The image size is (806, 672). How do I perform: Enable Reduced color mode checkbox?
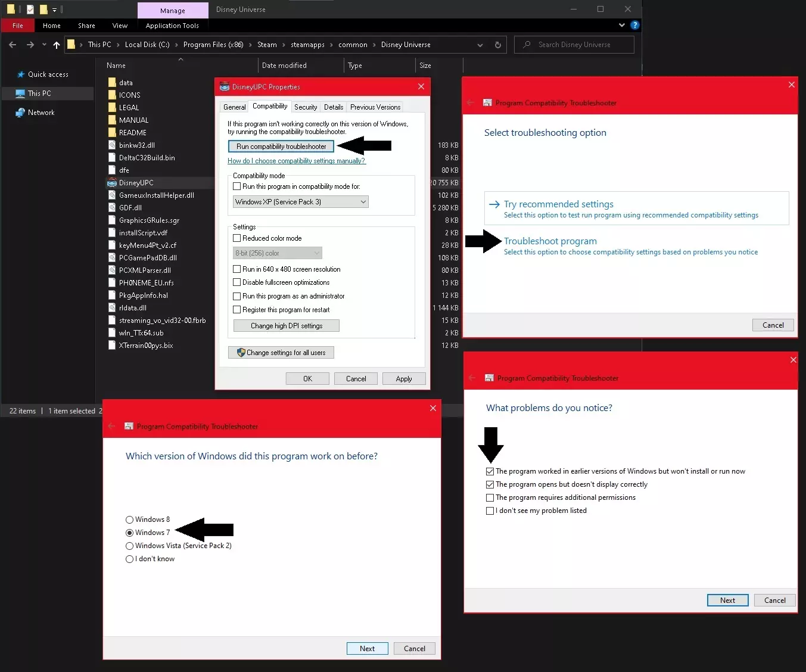(236, 238)
